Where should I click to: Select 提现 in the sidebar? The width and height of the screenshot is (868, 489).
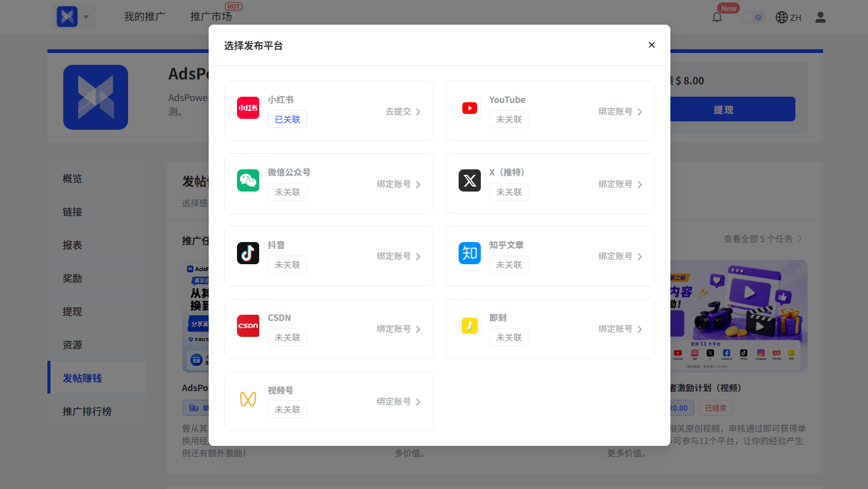[x=97, y=312]
